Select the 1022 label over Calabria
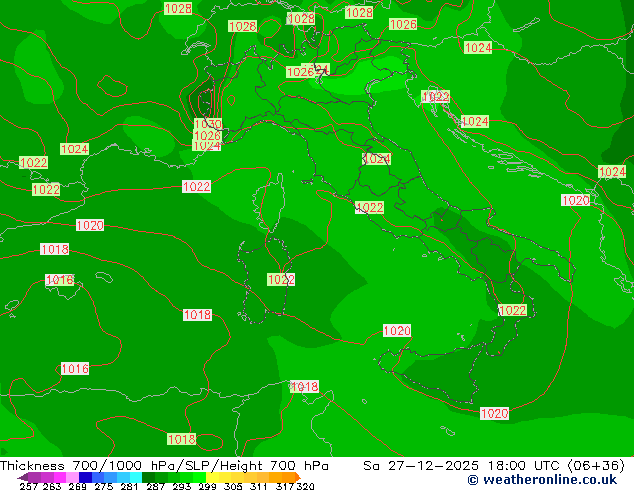634x490 pixels. [513, 310]
